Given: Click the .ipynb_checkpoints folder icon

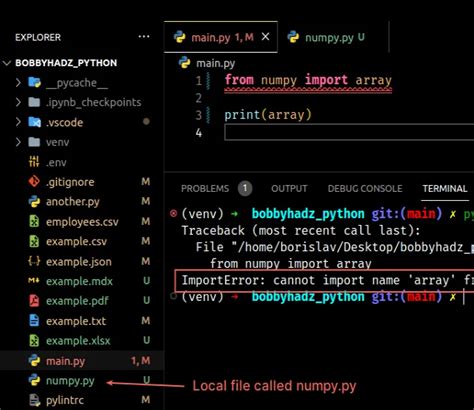Looking at the screenshot, I should click(x=34, y=102).
